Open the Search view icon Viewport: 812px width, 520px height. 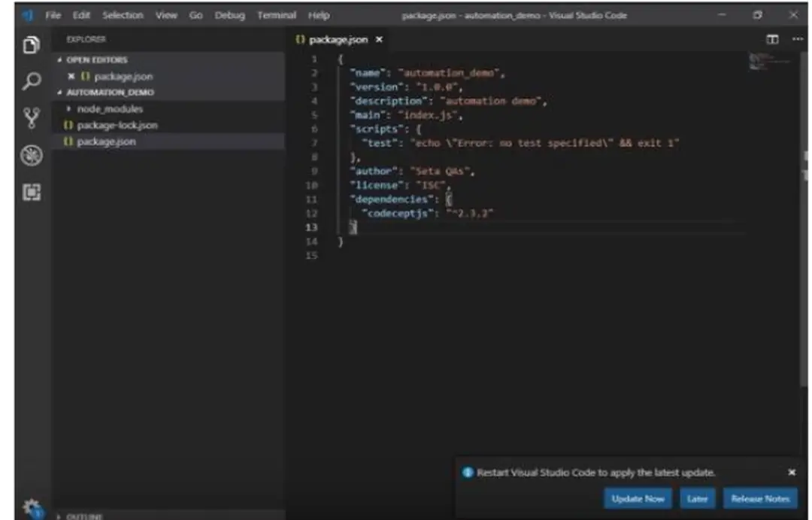tap(31, 78)
